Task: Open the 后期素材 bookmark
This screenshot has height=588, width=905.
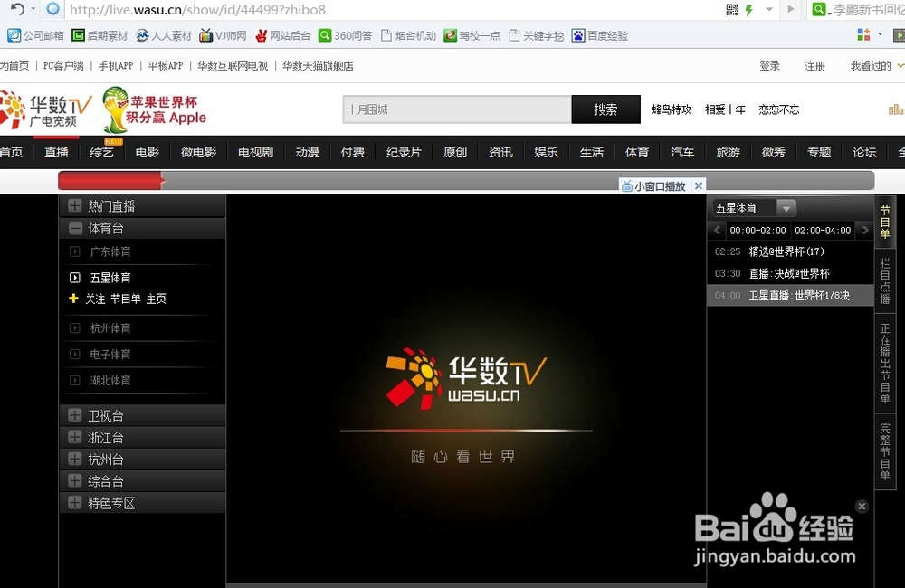Action: click(100, 36)
